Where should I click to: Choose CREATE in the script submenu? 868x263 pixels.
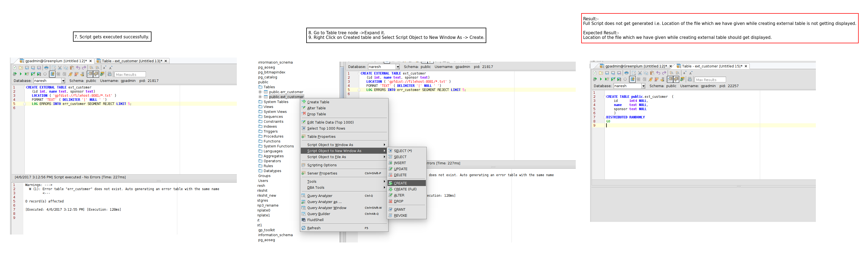(x=407, y=183)
